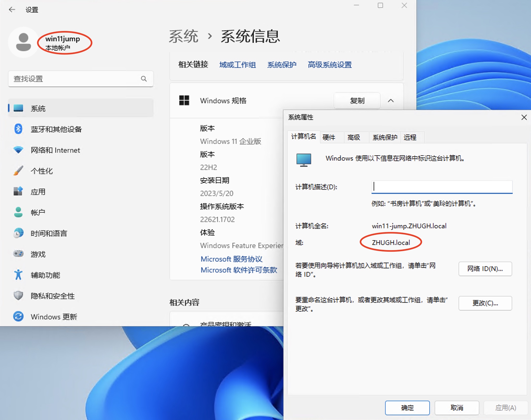Click the Windows 11 企业版 edition text

click(231, 141)
